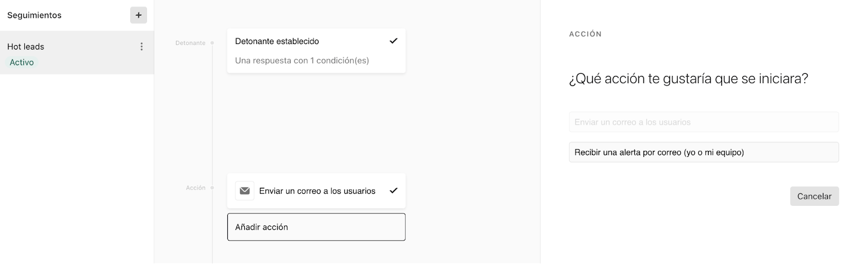Choose greyed Enviar un correo a los usuarios option
This screenshot has height=264, width=868.
pos(704,122)
